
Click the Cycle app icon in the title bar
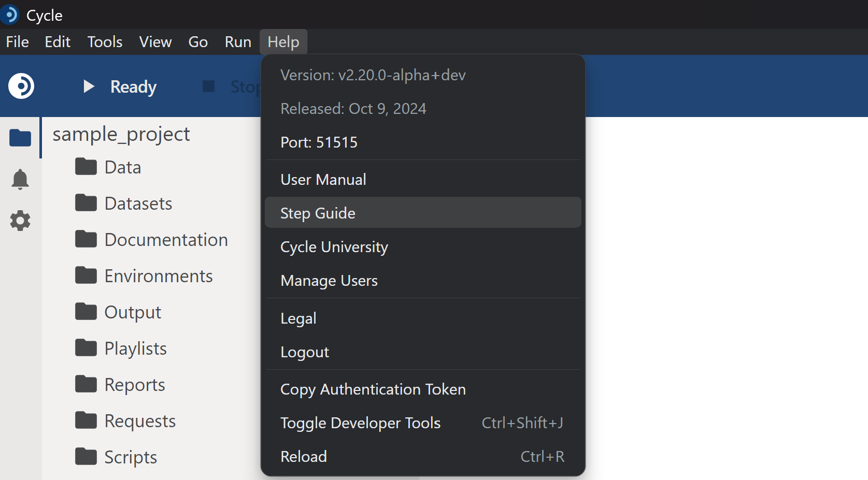(x=10, y=14)
